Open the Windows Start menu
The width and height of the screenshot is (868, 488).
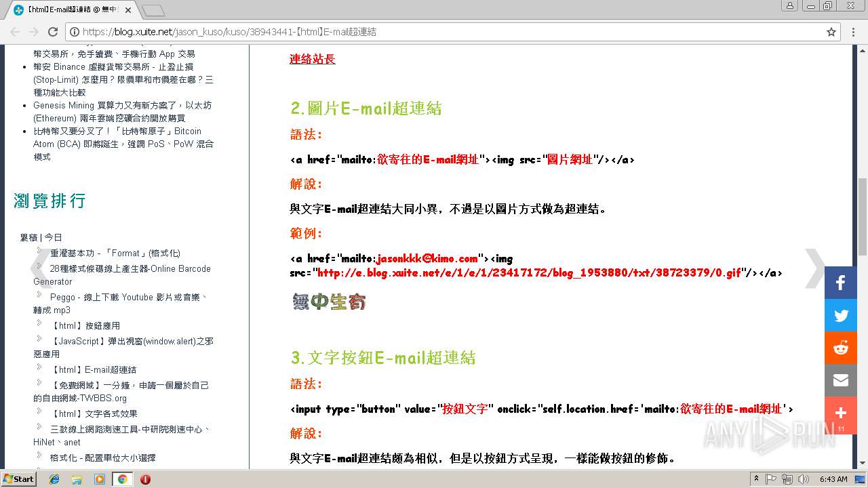click(19, 479)
